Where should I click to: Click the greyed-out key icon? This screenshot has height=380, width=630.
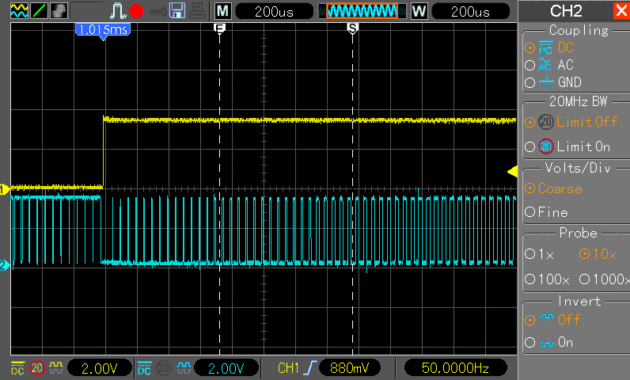157,12
